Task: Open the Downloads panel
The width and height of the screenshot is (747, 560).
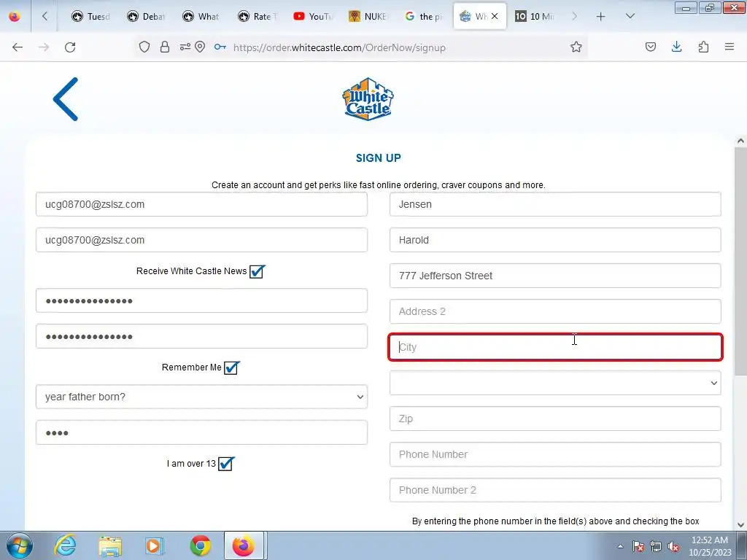Action: (676, 47)
